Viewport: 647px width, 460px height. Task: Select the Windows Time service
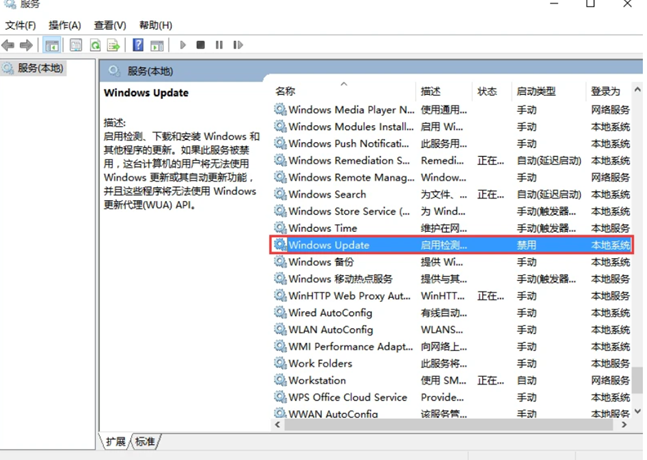coord(452,228)
